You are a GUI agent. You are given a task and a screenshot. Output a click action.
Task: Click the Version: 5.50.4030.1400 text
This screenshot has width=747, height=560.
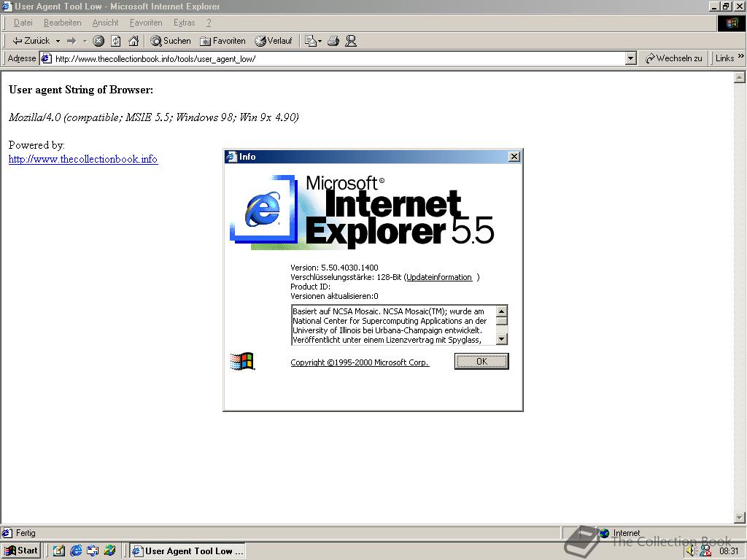[x=334, y=268]
